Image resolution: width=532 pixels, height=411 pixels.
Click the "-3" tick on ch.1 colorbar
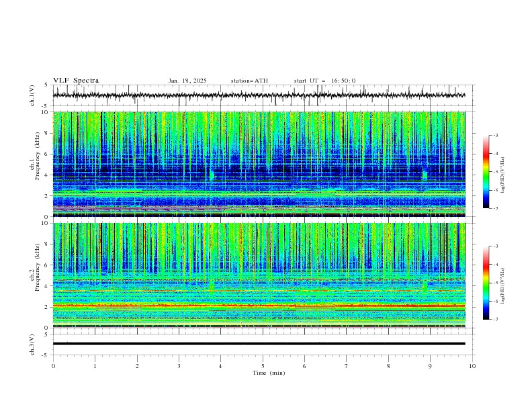(x=495, y=135)
